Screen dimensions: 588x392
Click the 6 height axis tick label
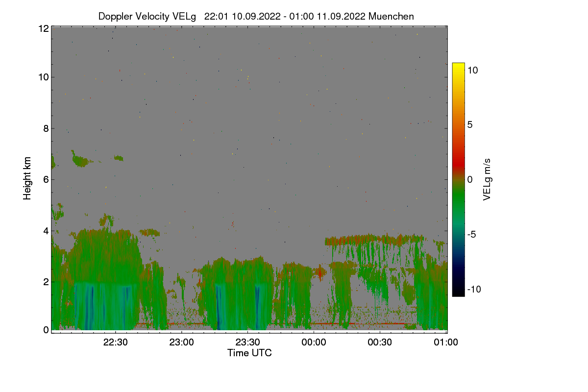46,179
